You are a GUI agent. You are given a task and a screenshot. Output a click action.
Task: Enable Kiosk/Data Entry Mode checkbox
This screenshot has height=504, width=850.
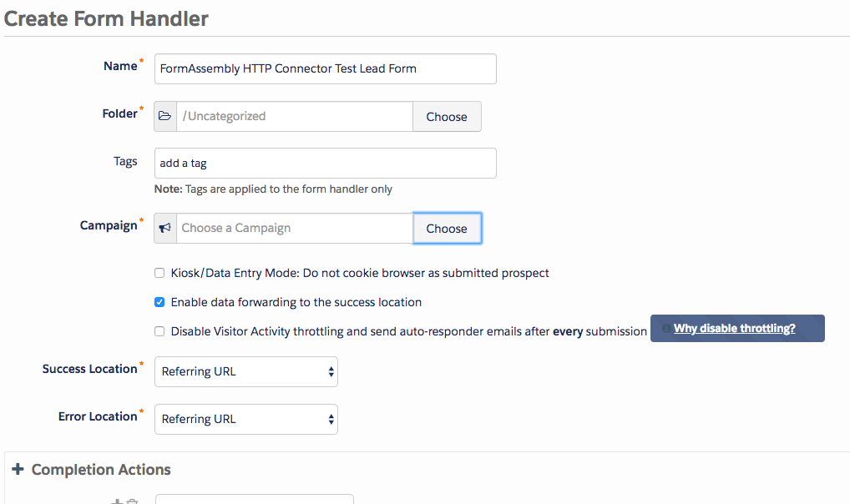(x=159, y=273)
